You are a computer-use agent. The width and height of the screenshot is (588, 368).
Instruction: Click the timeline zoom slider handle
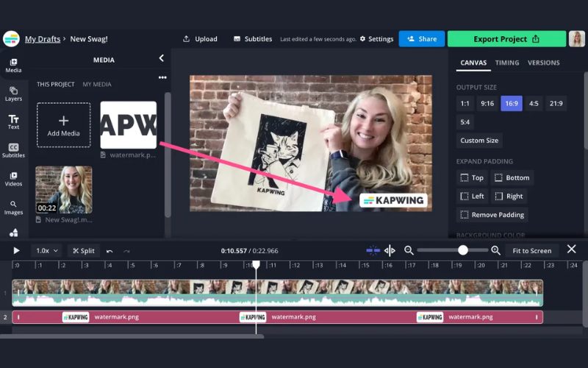[x=463, y=250]
